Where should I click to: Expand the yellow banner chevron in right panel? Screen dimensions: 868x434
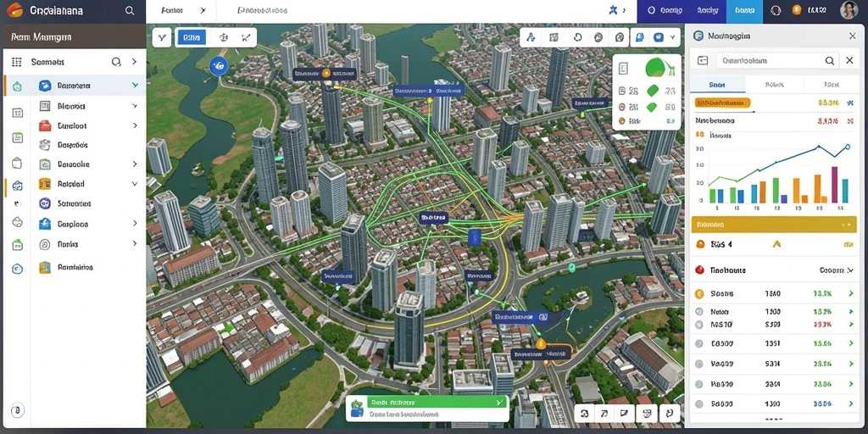coord(846,225)
